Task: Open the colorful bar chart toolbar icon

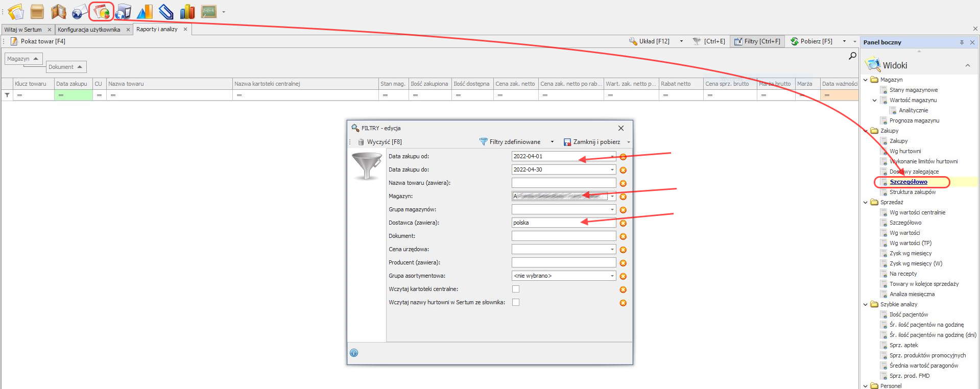Action: pyautogui.click(x=187, y=11)
